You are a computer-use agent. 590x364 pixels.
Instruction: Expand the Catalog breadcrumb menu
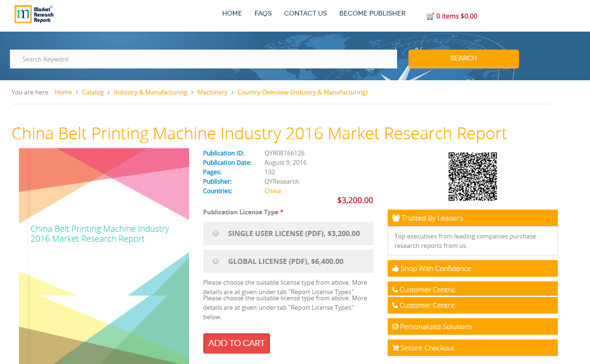click(93, 92)
